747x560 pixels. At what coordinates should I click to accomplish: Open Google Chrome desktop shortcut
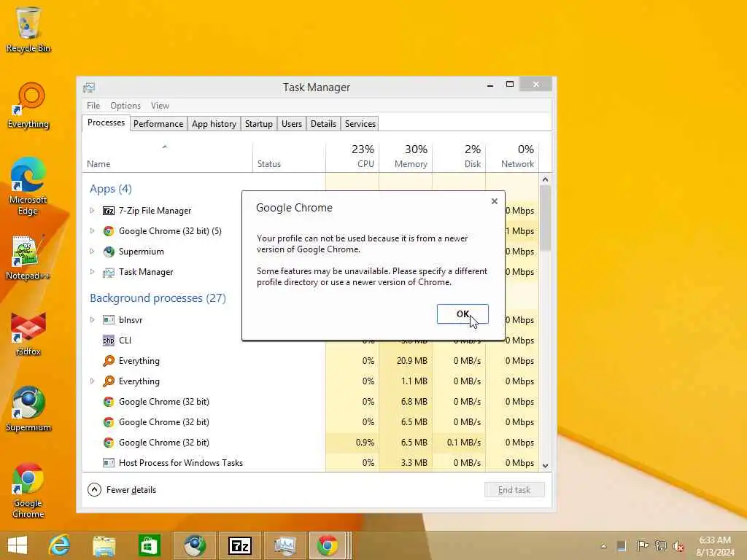(x=28, y=491)
